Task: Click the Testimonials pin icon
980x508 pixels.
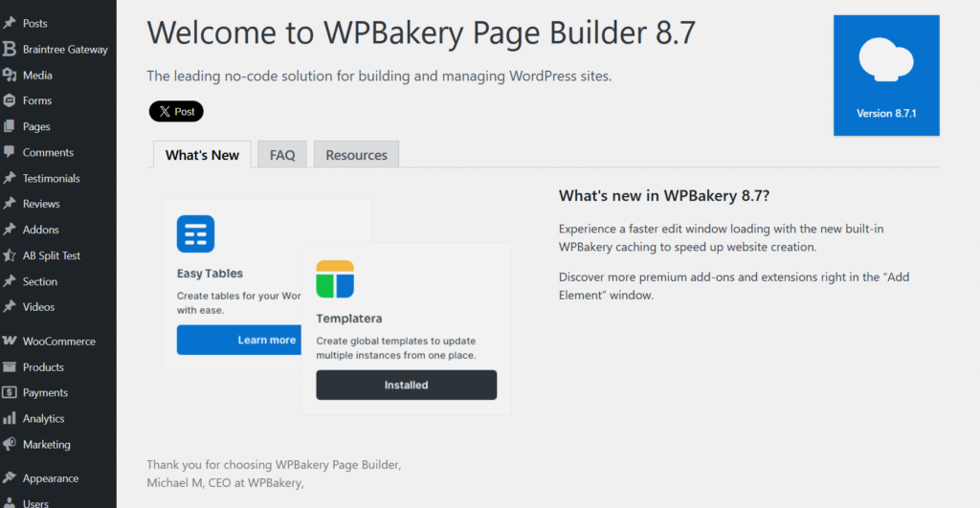Action: [x=10, y=178]
